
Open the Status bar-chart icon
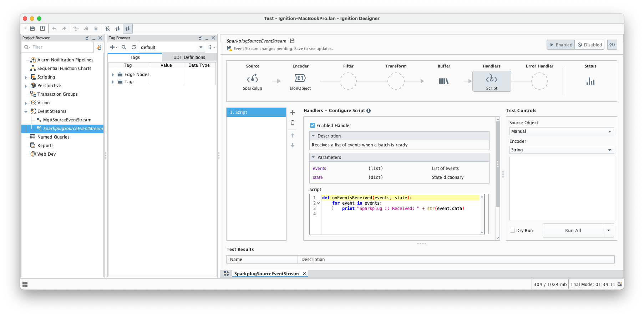[x=590, y=81]
